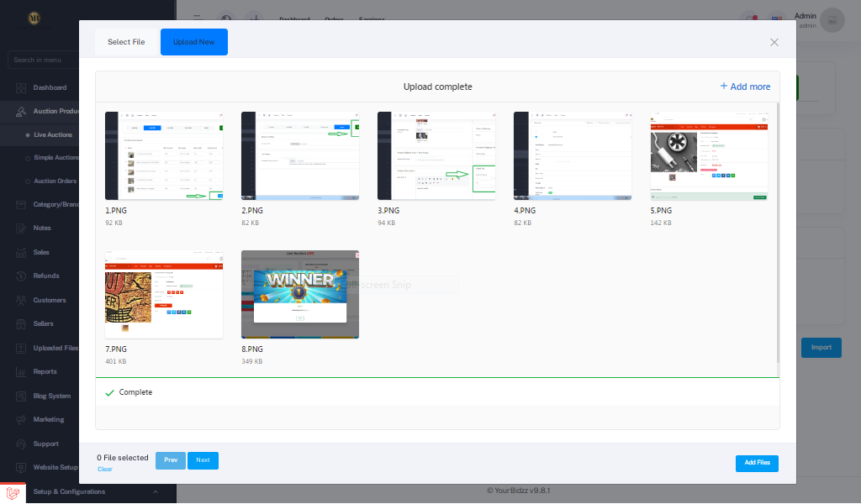Click the Admin profile avatar

832,20
